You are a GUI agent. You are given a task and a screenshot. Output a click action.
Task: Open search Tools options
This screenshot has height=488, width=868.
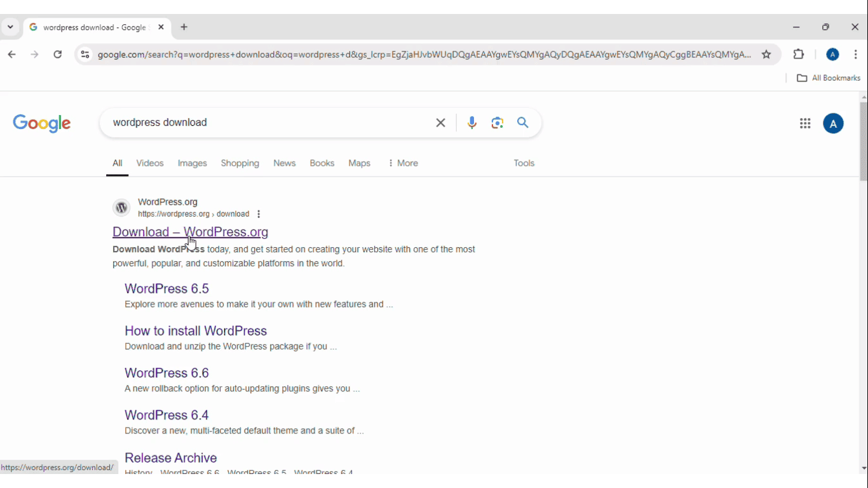[524, 163]
